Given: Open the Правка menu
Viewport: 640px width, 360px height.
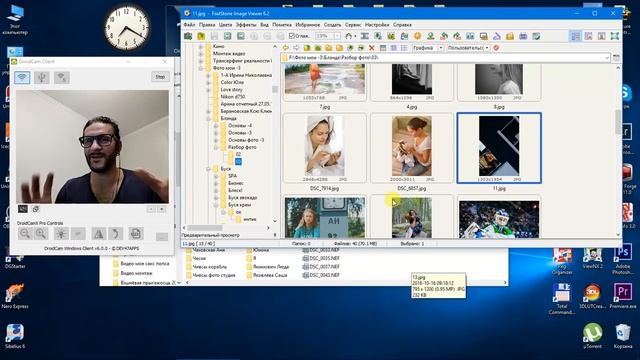Looking at the screenshot, I should 207,25.
